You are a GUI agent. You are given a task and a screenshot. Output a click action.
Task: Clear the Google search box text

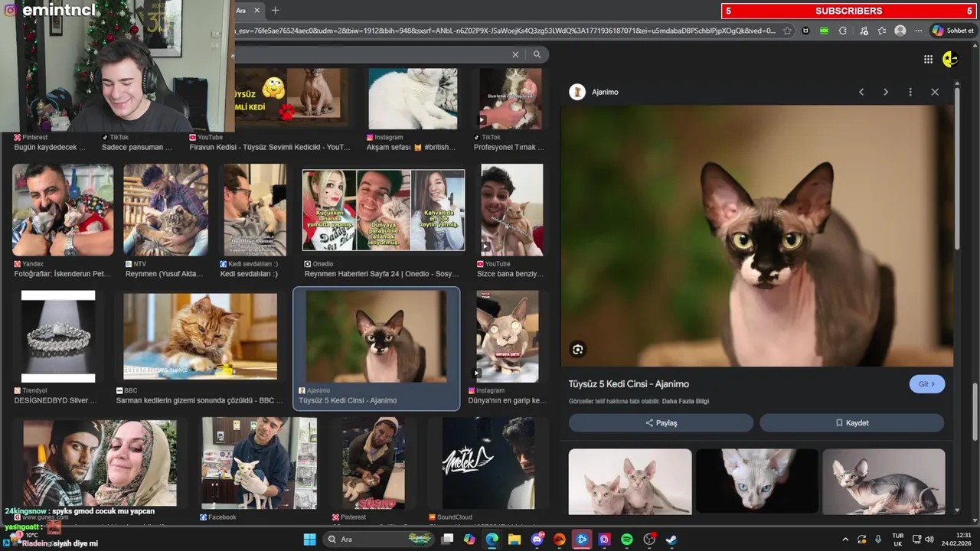click(515, 54)
